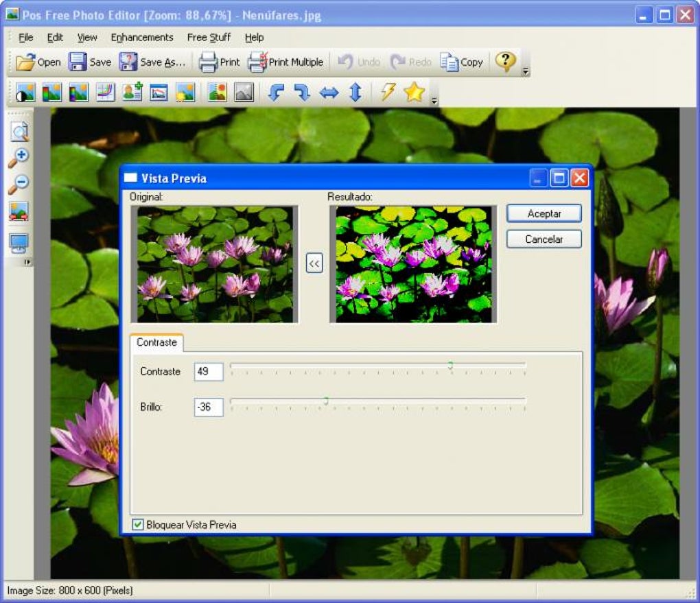Expand the main toolbar overflow arrow
Viewport: 700px width, 603px height.
coord(526,71)
